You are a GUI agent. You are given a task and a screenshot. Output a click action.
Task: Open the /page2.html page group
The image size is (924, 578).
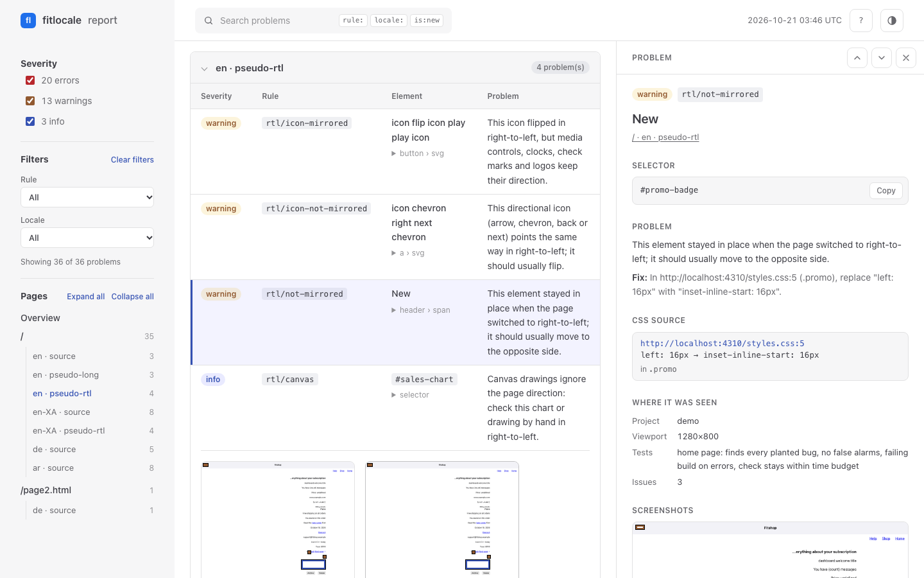[x=87, y=490]
